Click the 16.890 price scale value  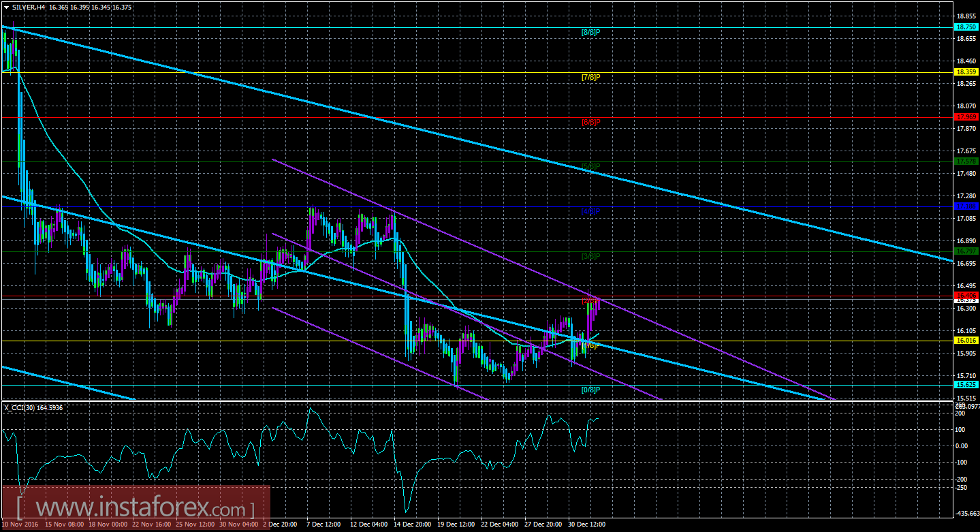(966, 240)
